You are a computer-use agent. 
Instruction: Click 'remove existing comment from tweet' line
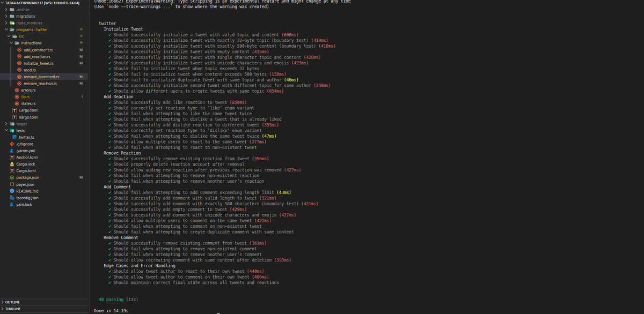187,243
